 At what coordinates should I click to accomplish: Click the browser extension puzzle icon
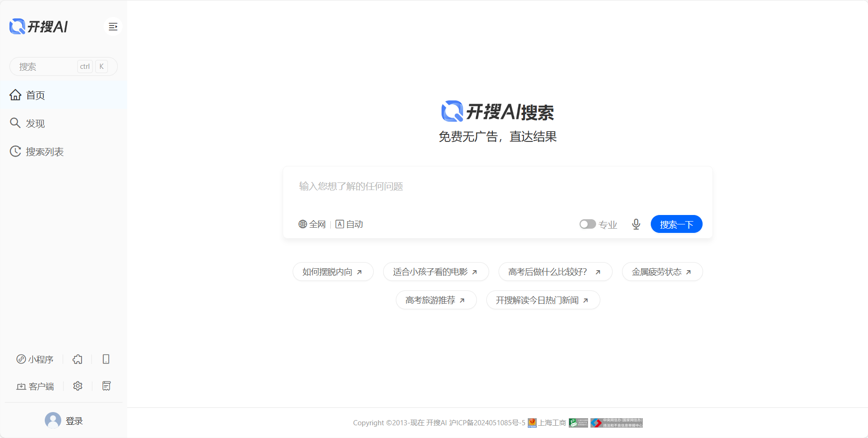click(x=77, y=359)
